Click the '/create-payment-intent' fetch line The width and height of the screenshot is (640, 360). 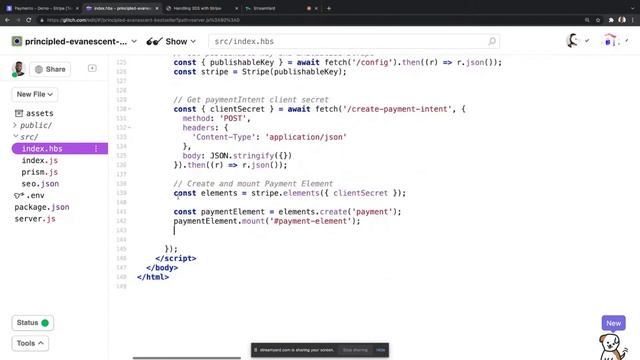pos(320,109)
